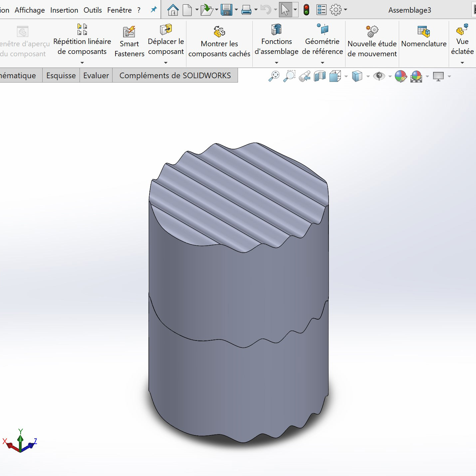Click Fonctions d'assemblage tool
This screenshot has width=476, height=476.
(277, 39)
